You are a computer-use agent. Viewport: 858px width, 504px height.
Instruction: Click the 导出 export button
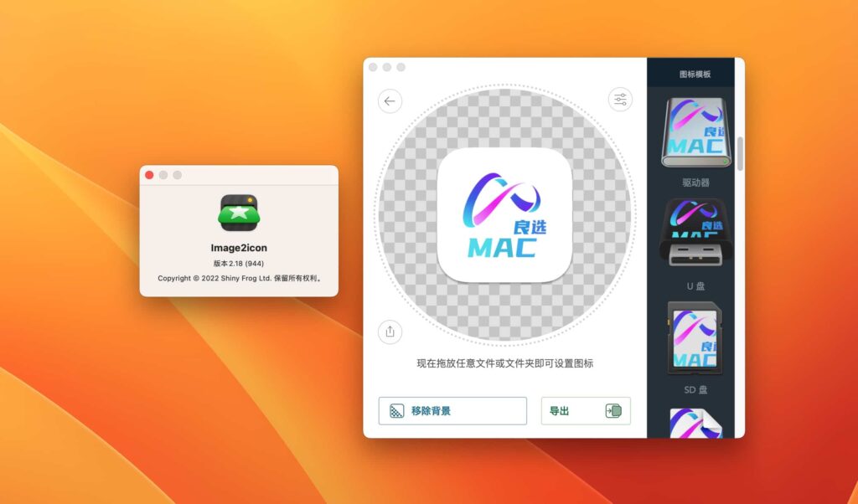(x=585, y=410)
